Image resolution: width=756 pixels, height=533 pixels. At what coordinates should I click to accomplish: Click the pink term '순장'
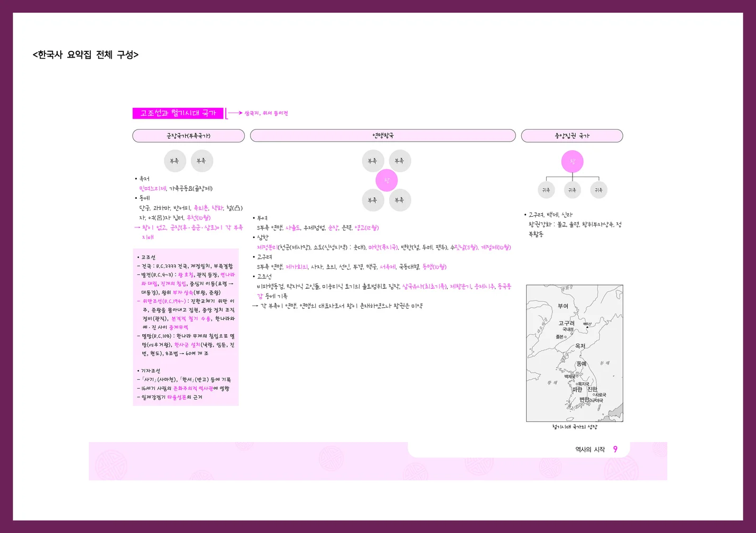[x=333, y=228]
